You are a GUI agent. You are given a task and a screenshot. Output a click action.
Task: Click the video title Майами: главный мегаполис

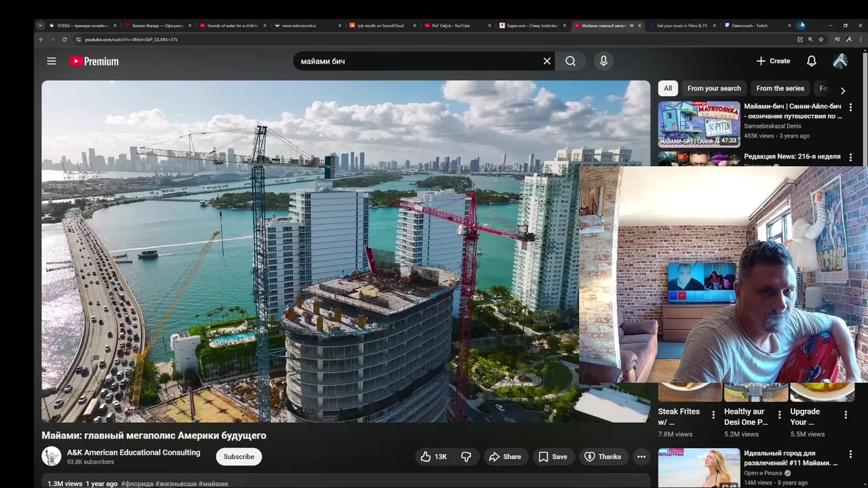[154, 435]
